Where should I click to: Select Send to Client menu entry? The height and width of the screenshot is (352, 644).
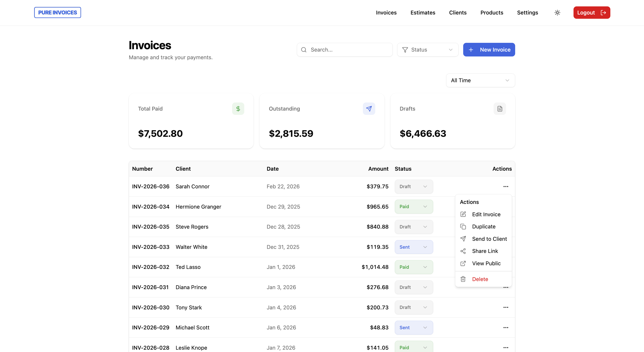pos(489,239)
